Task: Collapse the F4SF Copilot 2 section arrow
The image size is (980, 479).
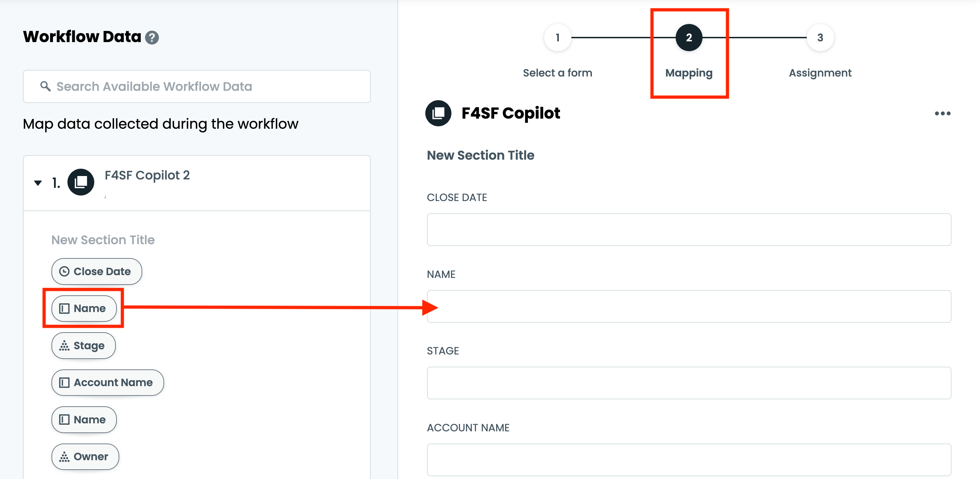Action: tap(38, 183)
